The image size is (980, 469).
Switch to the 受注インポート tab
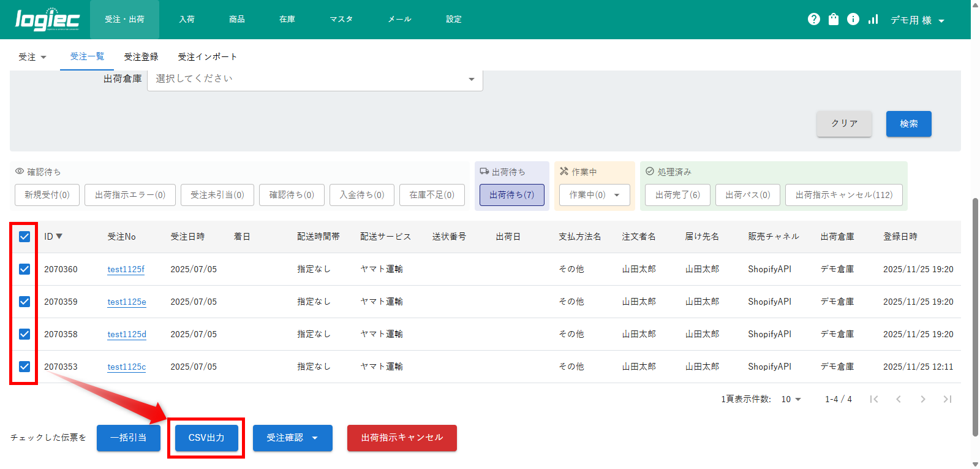pos(207,57)
